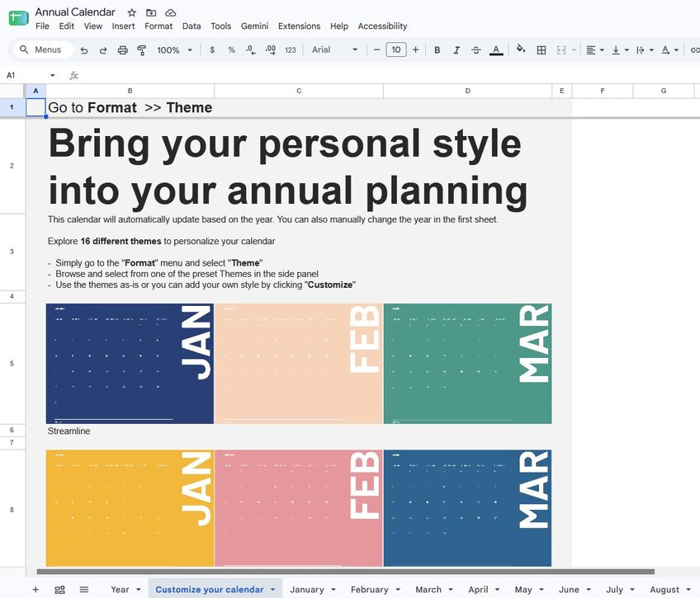Open merge cells dropdown arrow
The width and height of the screenshot is (700, 598).
[574, 50]
